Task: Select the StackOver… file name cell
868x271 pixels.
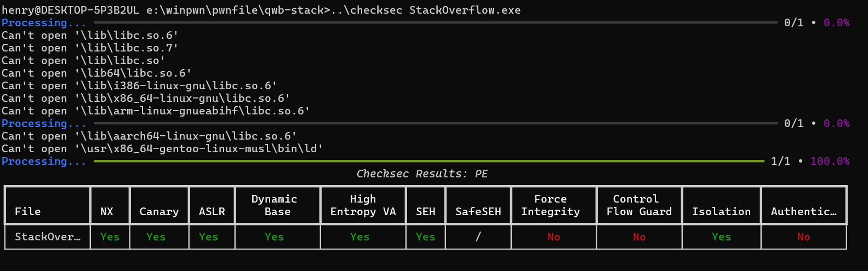Action: (47, 237)
